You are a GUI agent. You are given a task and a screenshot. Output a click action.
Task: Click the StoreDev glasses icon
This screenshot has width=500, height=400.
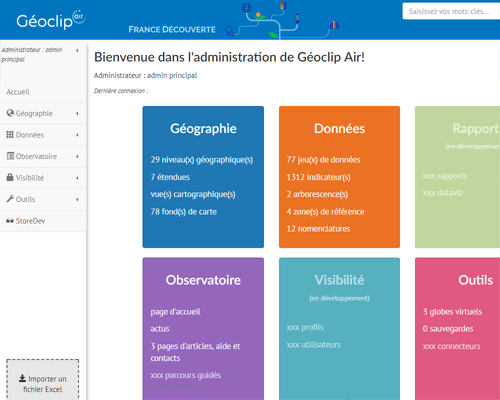click(10, 221)
